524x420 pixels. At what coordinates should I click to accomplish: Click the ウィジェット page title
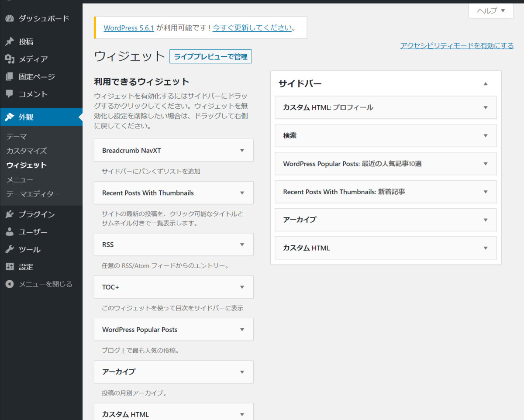[129, 57]
